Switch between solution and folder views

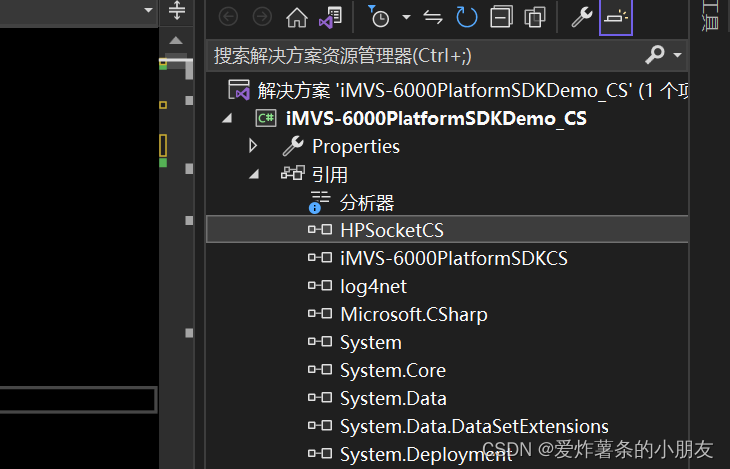click(331, 17)
